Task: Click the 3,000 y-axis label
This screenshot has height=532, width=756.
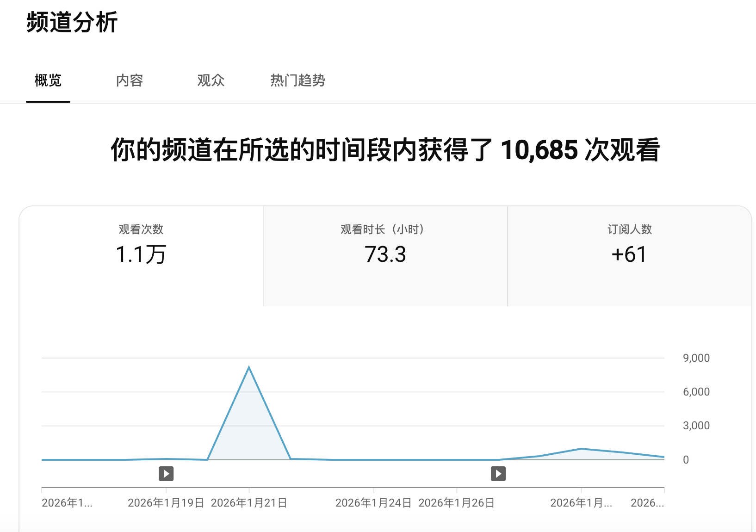Action: pos(696,426)
